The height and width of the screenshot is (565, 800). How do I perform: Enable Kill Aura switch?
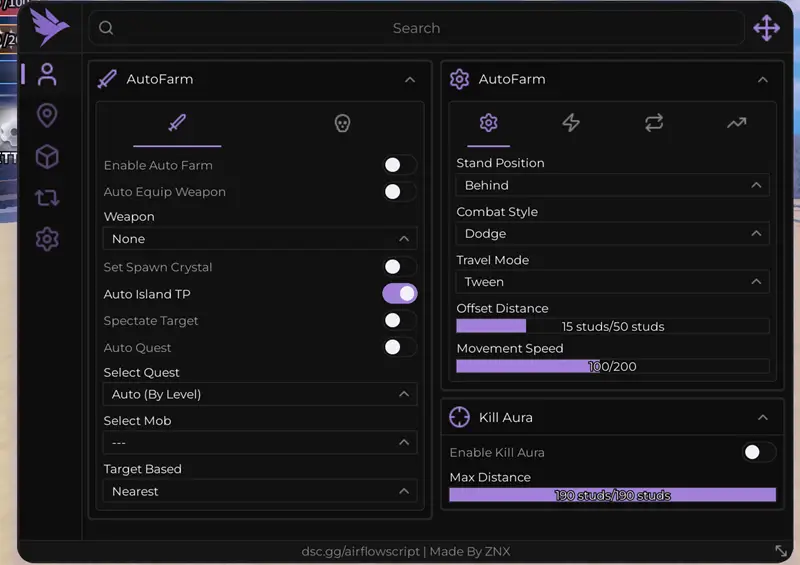coord(758,452)
